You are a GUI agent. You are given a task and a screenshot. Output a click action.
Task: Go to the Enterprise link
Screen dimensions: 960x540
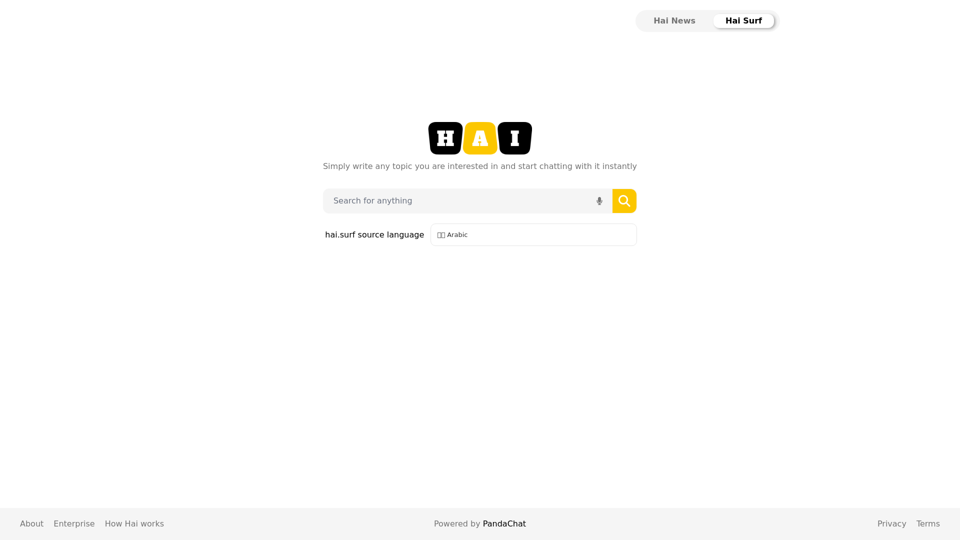pos(74,524)
